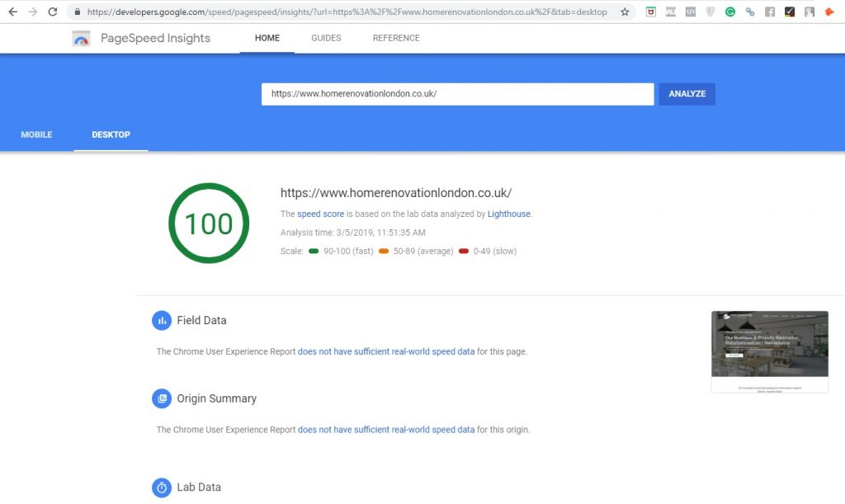Click the secure lock icon in address bar
Screen dimensions: 845x504
coord(77,12)
